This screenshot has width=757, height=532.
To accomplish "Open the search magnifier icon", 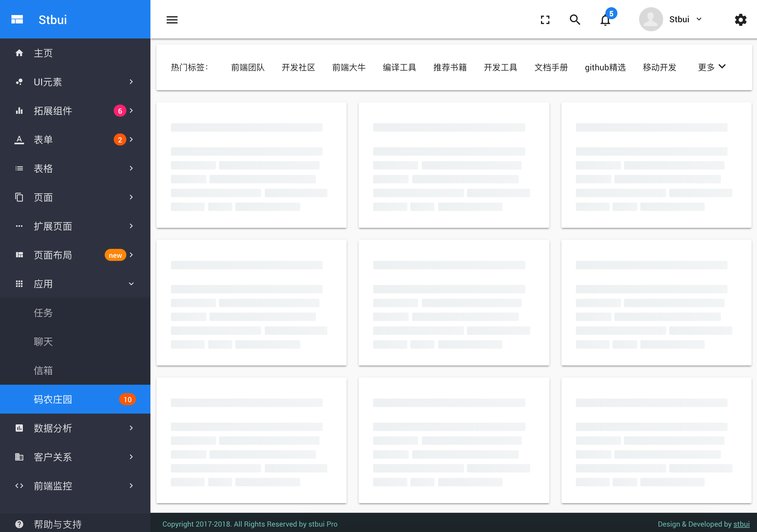I will coord(575,20).
